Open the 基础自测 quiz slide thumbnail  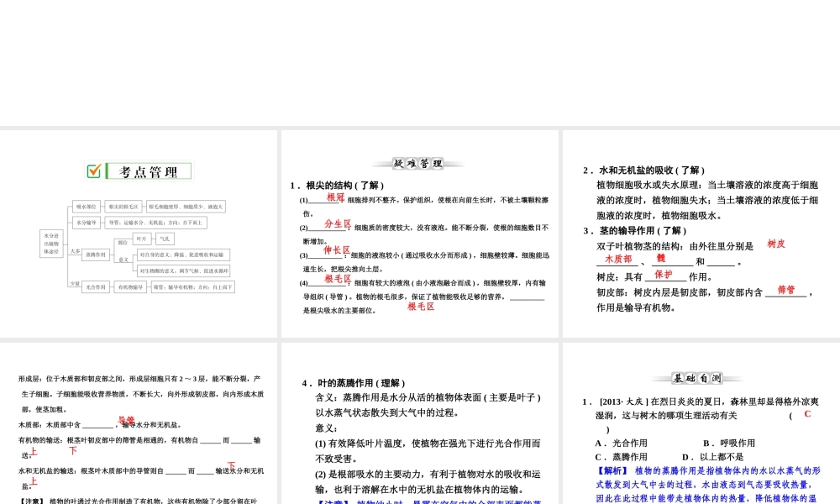coord(701,423)
